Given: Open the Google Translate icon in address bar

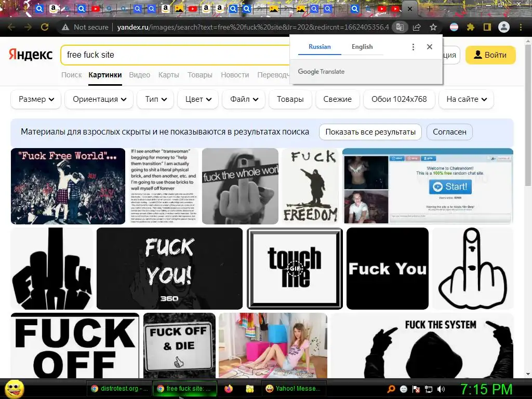Looking at the screenshot, I should pyautogui.click(x=400, y=27).
